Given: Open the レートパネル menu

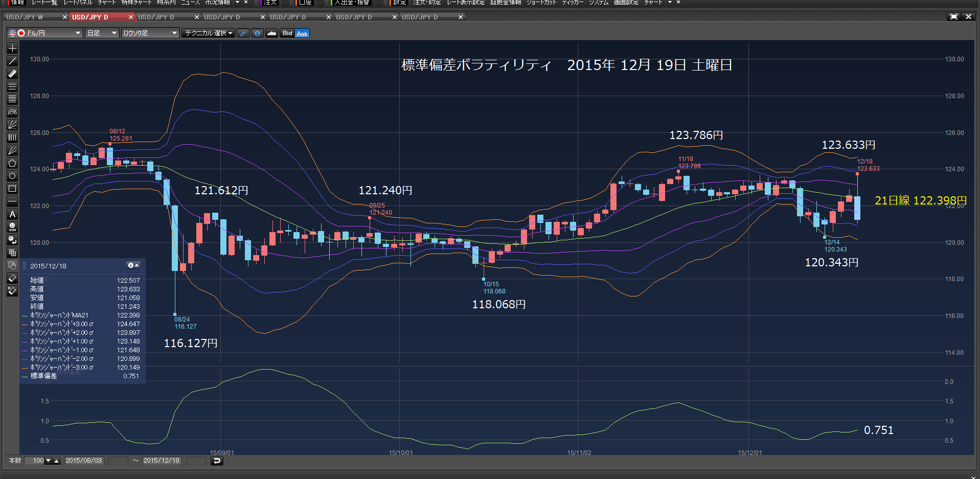Looking at the screenshot, I should [78, 3].
